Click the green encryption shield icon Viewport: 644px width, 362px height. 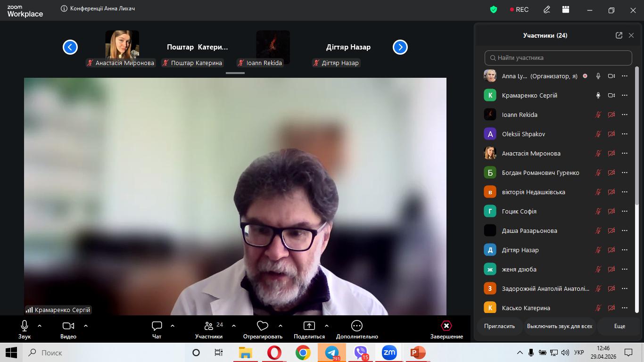pos(494,9)
